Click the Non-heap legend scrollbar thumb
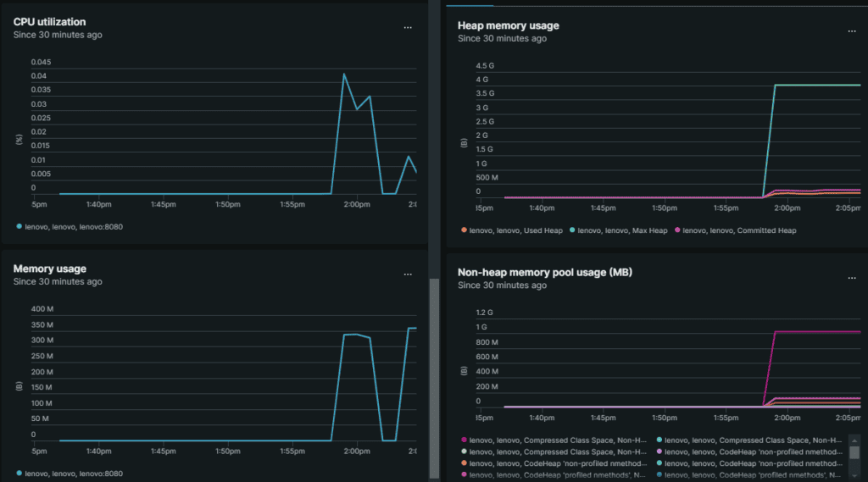This screenshot has width=868, height=482. [x=854, y=454]
